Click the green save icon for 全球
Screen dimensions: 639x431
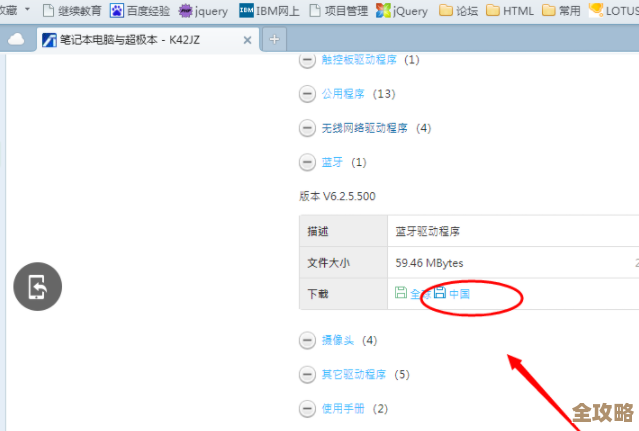click(x=401, y=292)
